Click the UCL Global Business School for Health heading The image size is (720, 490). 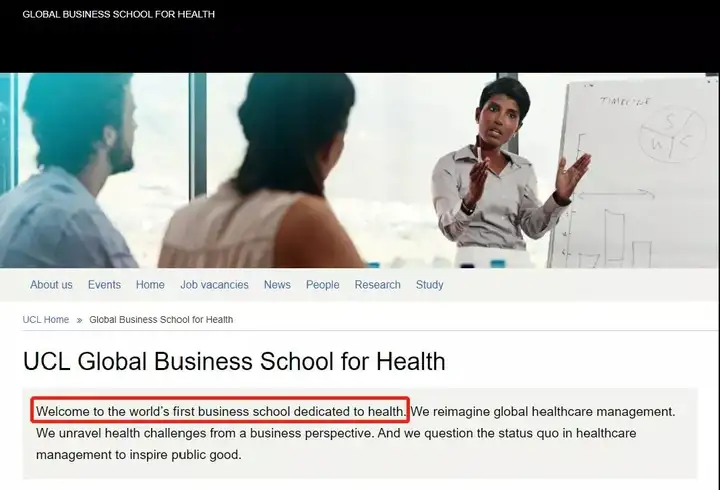point(234,361)
